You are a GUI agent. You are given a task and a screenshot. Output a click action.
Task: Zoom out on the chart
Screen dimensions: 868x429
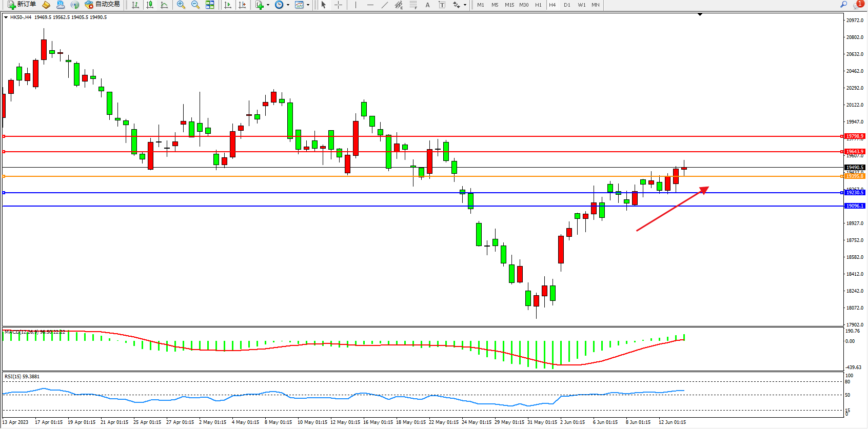click(x=195, y=5)
